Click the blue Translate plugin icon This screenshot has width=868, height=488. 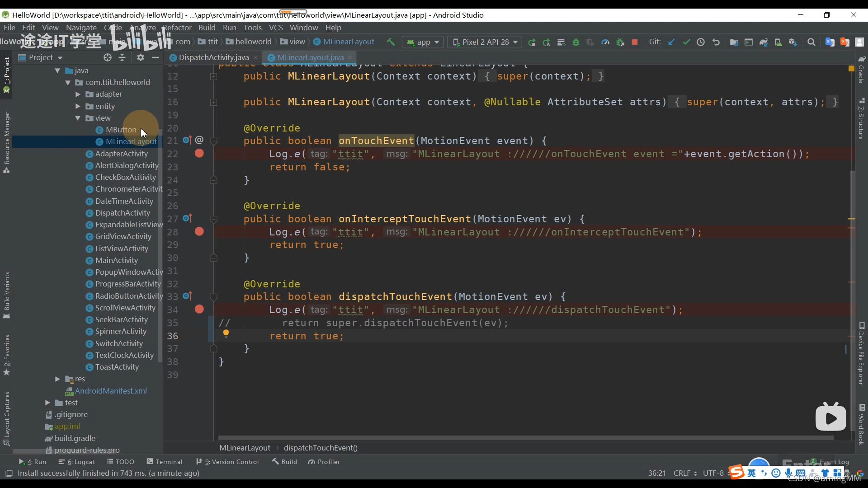(830, 42)
